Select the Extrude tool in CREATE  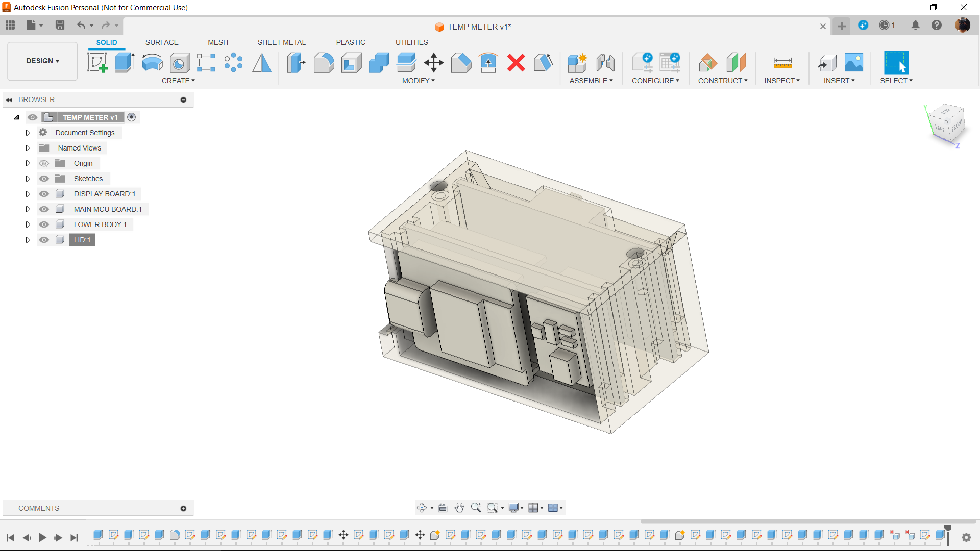(125, 62)
